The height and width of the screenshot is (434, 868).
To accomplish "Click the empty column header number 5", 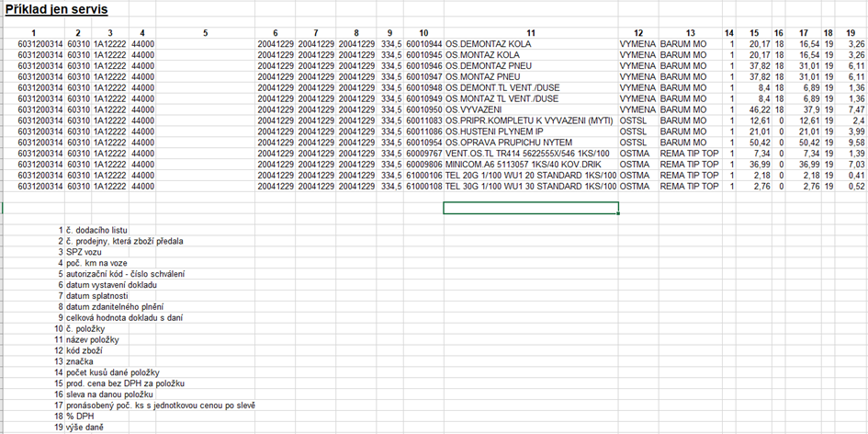I will (206, 33).
